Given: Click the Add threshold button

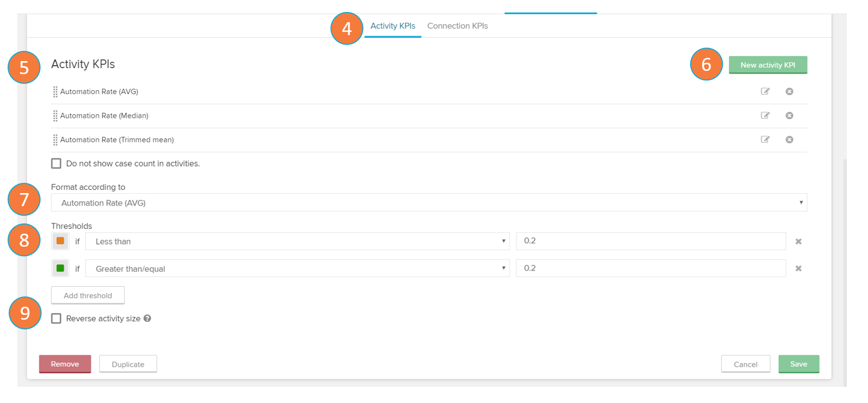Looking at the screenshot, I should (88, 295).
